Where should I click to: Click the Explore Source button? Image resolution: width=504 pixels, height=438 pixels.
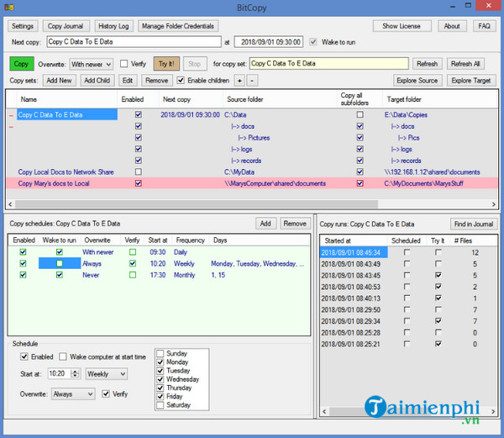pos(417,81)
